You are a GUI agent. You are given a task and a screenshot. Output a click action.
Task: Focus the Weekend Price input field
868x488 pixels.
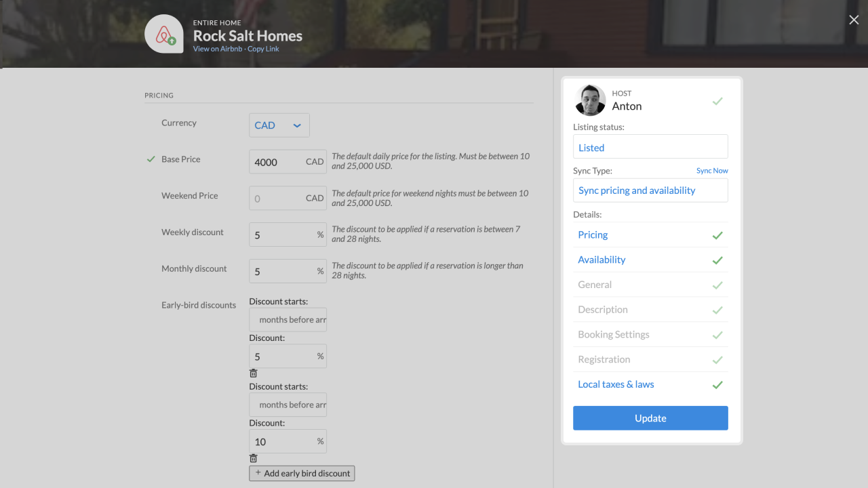click(288, 199)
